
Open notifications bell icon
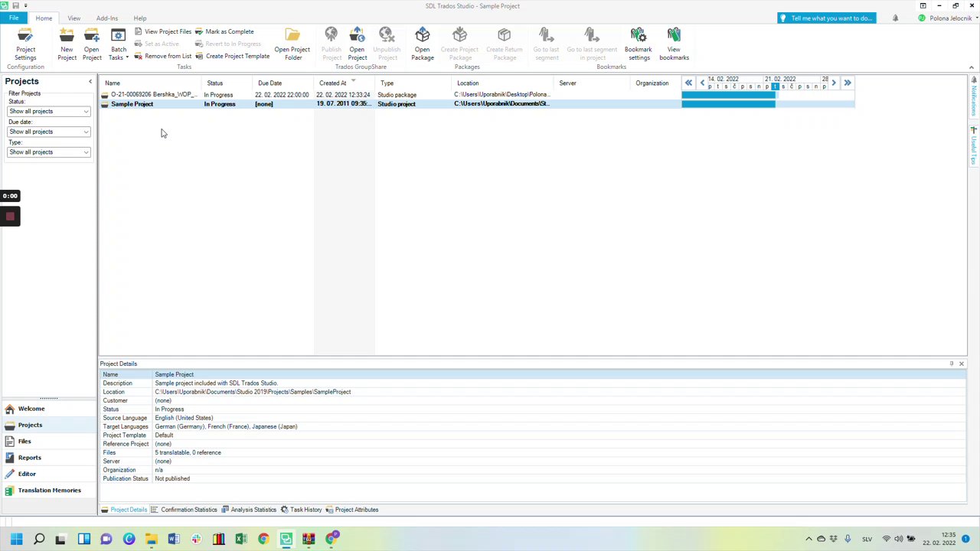click(895, 18)
